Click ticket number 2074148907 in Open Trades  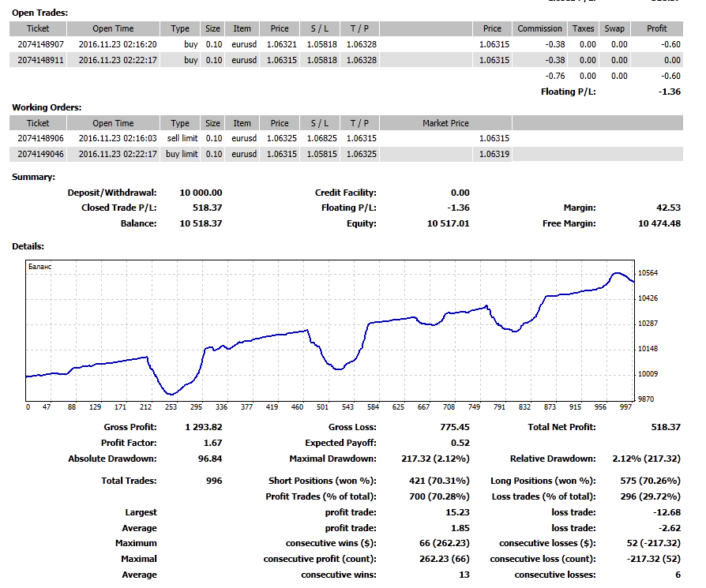(x=38, y=44)
